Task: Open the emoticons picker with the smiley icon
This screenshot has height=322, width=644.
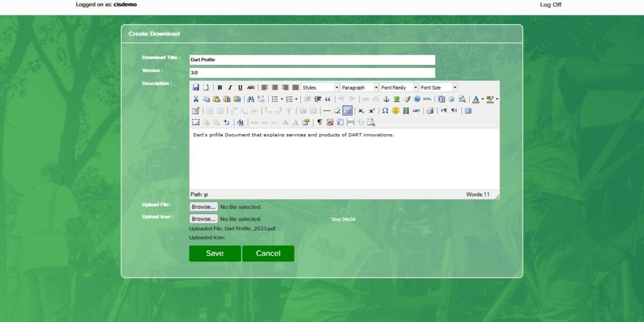Action: (x=396, y=111)
